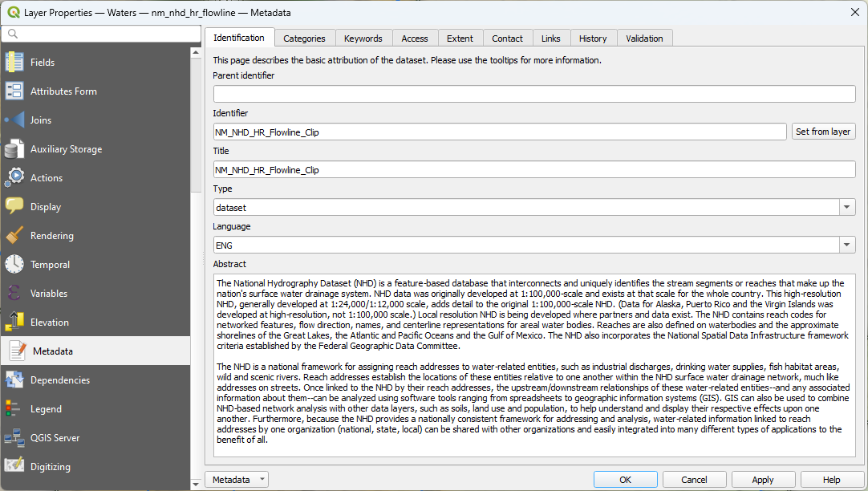Click into the Parent identifier field

pos(534,94)
